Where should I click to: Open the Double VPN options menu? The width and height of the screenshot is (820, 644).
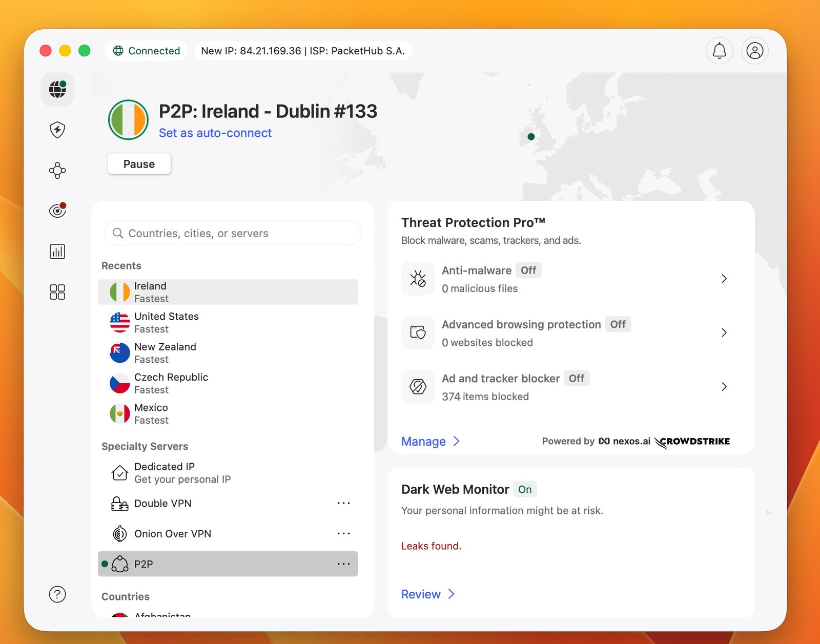343,503
